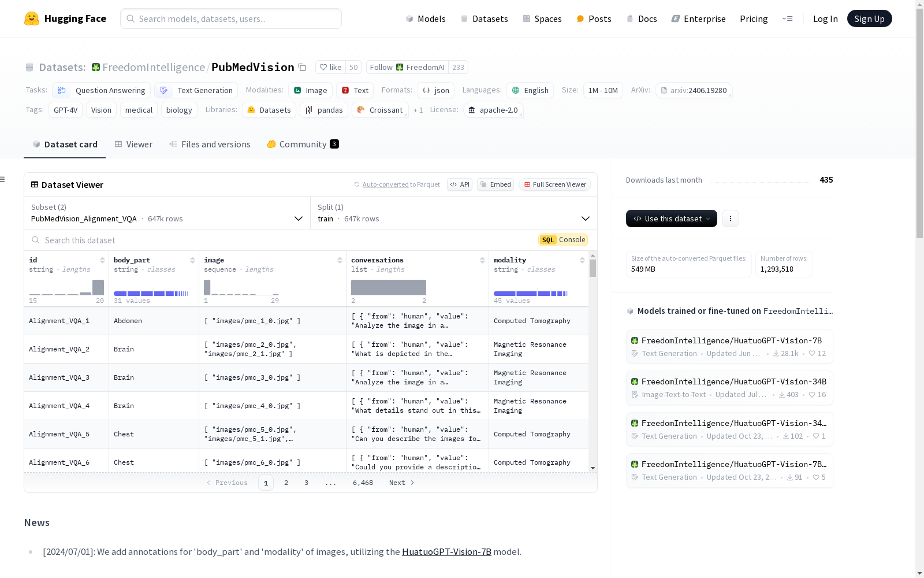
Task: Click the dataset viewer vertical scrollbar thumb
Action: [593, 268]
